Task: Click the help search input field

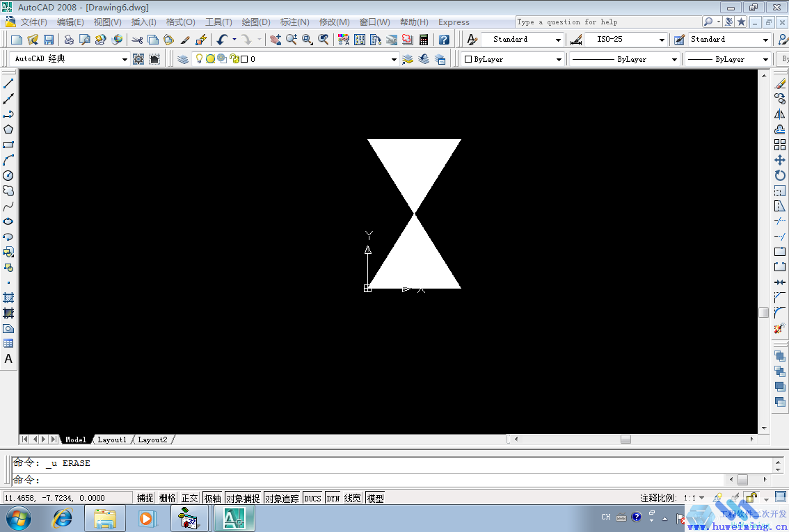Action: pos(608,22)
